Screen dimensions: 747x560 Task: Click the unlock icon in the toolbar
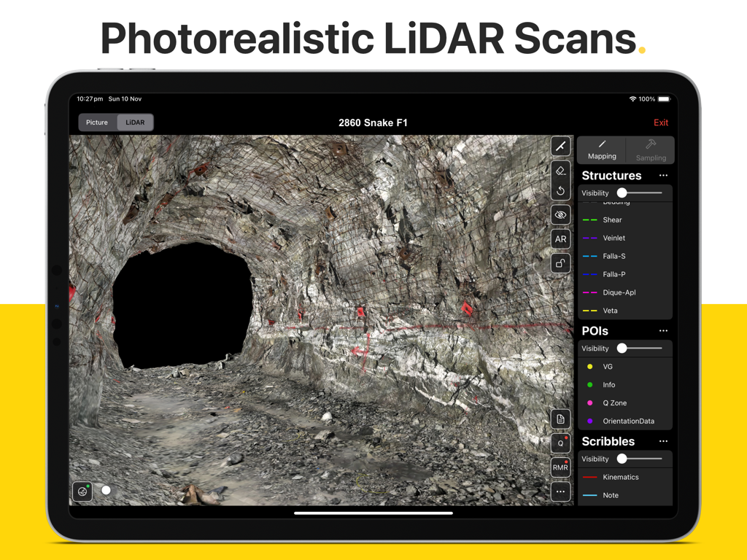coord(560,262)
